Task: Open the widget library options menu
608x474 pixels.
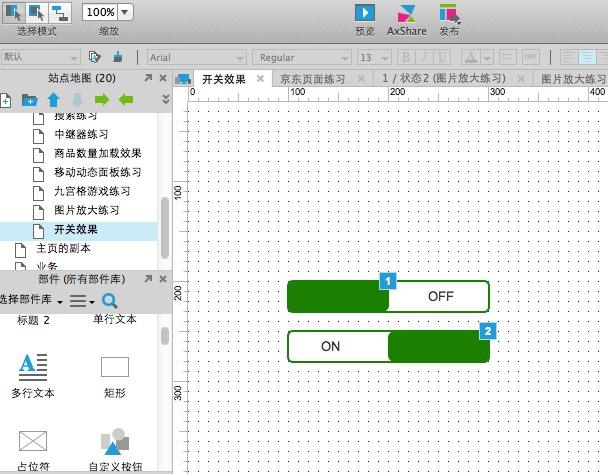Action: 82,301
